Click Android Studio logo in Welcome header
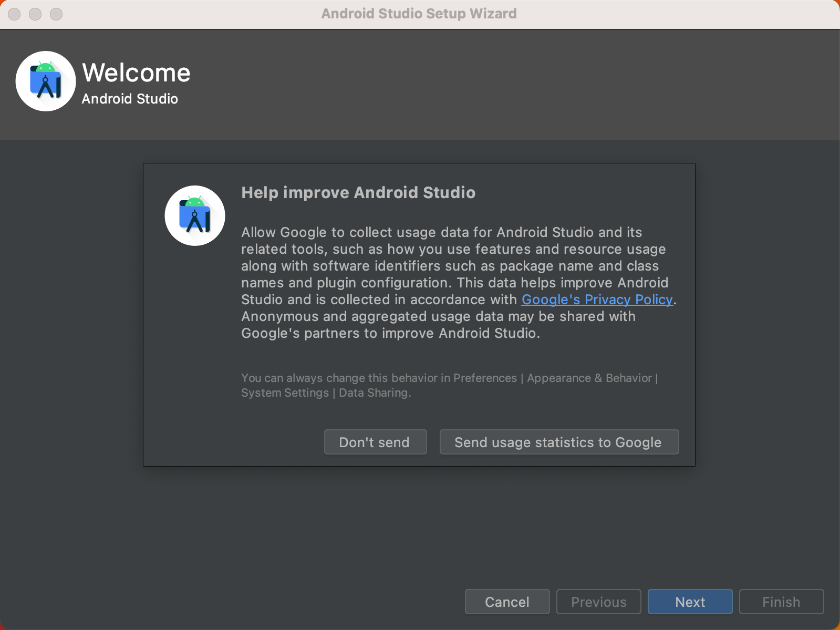The image size is (840, 630). (x=46, y=81)
